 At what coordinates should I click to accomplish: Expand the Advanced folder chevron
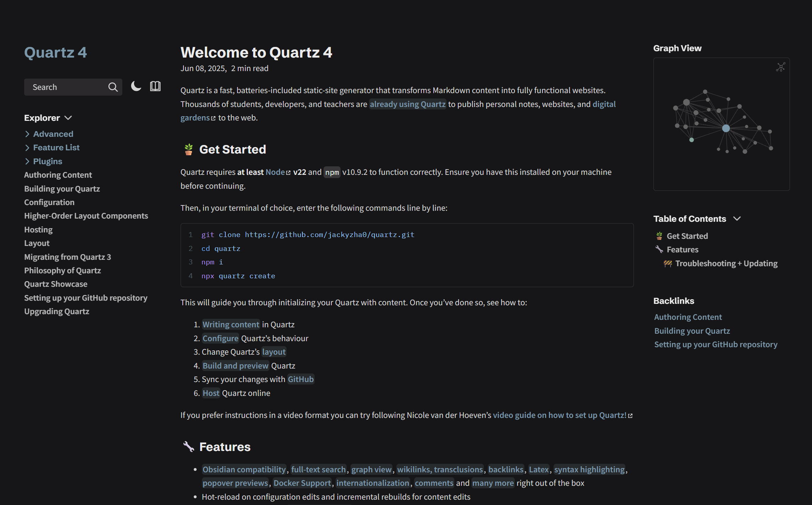coord(27,134)
